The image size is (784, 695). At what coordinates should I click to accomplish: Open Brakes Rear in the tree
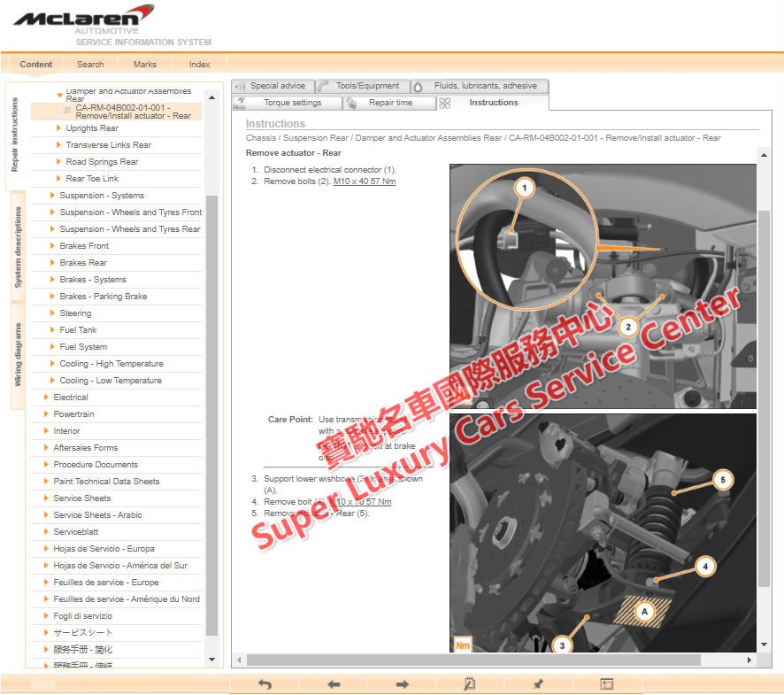[83, 263]
